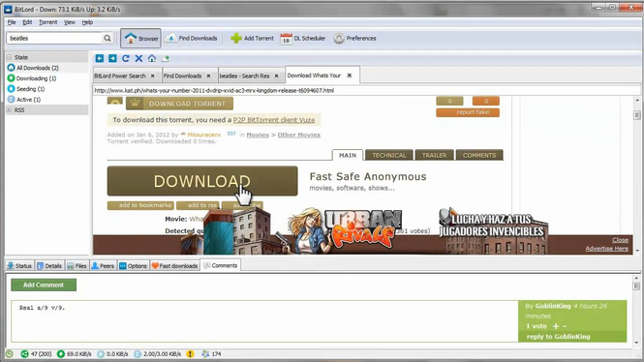The image size is (644, 362).
Task: Click the web page vertical scrollbar
Action: tap(637, 174)
